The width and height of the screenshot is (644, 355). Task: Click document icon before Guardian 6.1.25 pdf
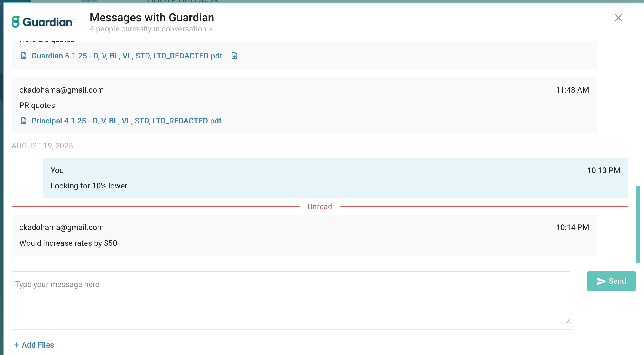point(24,56)
